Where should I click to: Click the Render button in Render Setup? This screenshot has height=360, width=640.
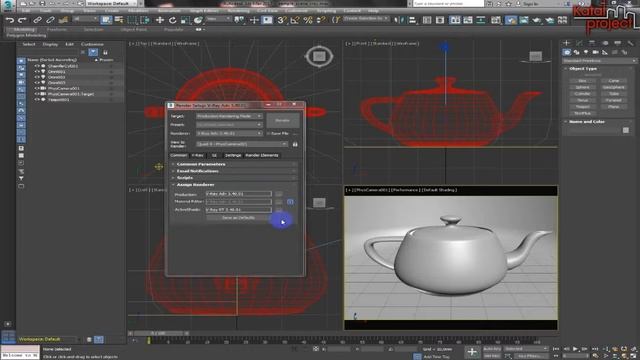click(282, 120)
